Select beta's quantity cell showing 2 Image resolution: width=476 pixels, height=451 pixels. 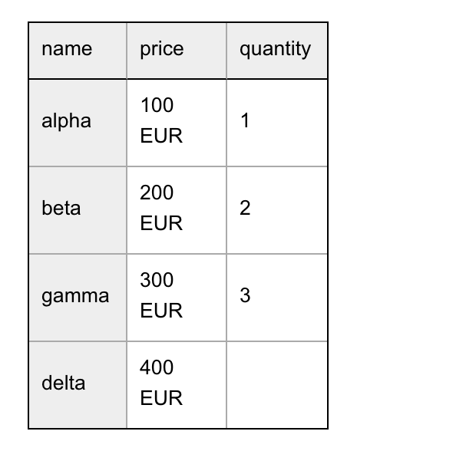277,210
